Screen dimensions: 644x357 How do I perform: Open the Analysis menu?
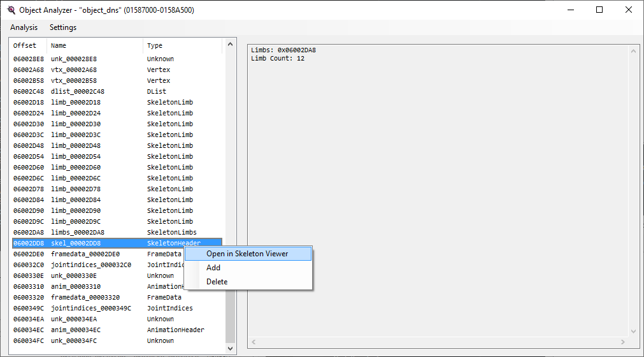[x=24, y=27]
